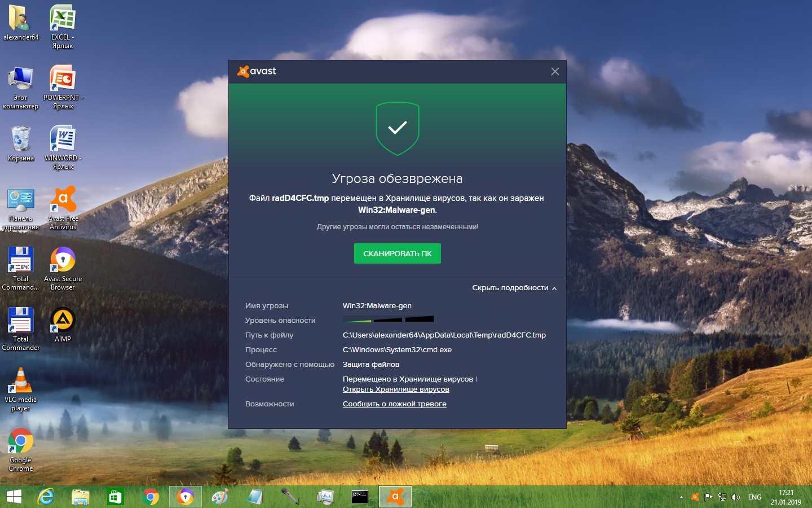This screenshot has width=812, height=508.
Task: Click the Avast system tray icon
Action: [695, 497]
